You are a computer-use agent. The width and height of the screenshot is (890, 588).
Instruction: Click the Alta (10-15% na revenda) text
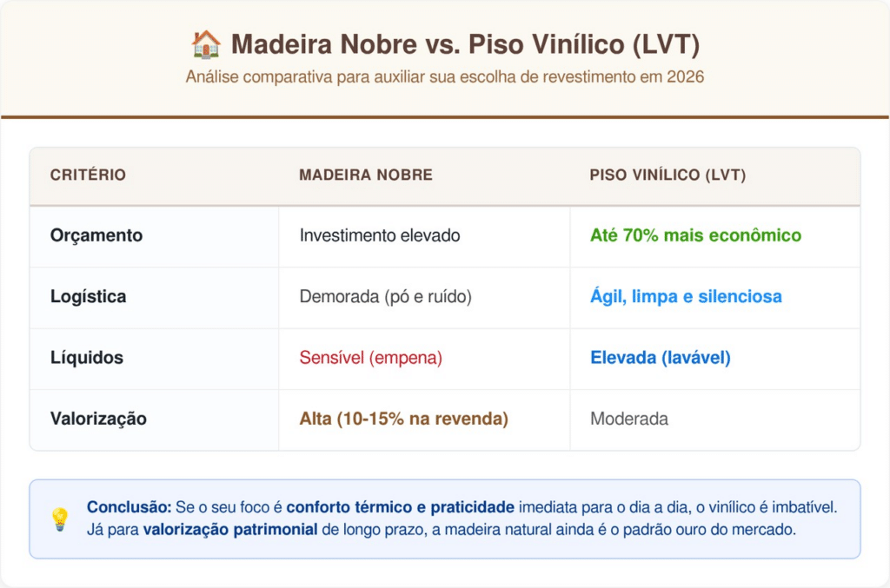403,419
